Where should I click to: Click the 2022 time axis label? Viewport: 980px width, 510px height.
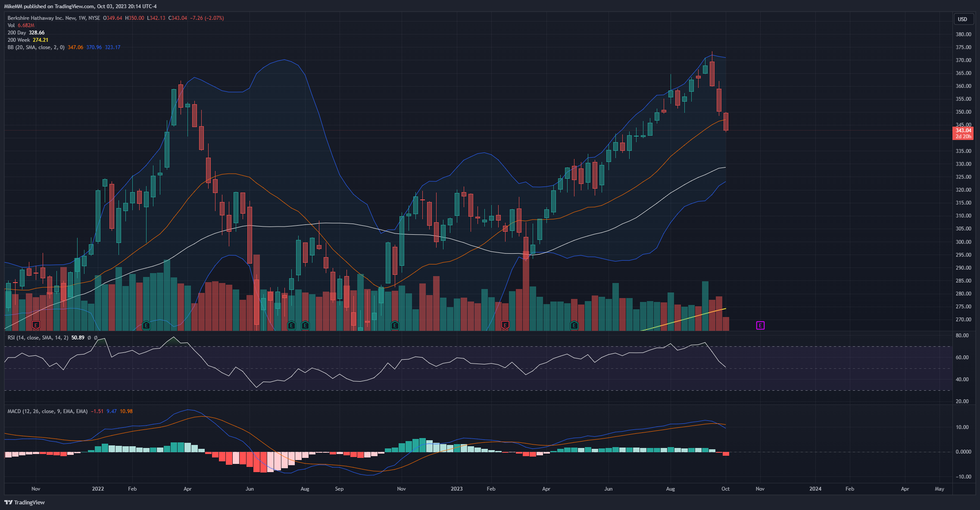coord(98,489)
